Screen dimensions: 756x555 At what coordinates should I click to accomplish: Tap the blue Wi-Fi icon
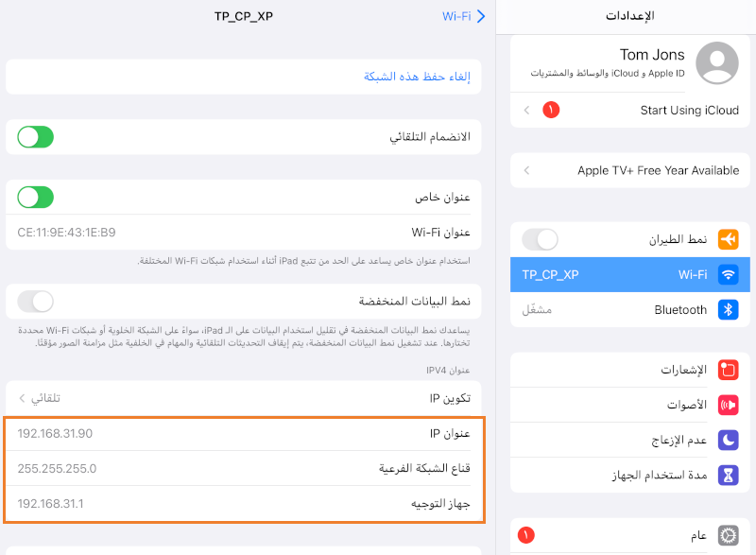pos(728,274)
